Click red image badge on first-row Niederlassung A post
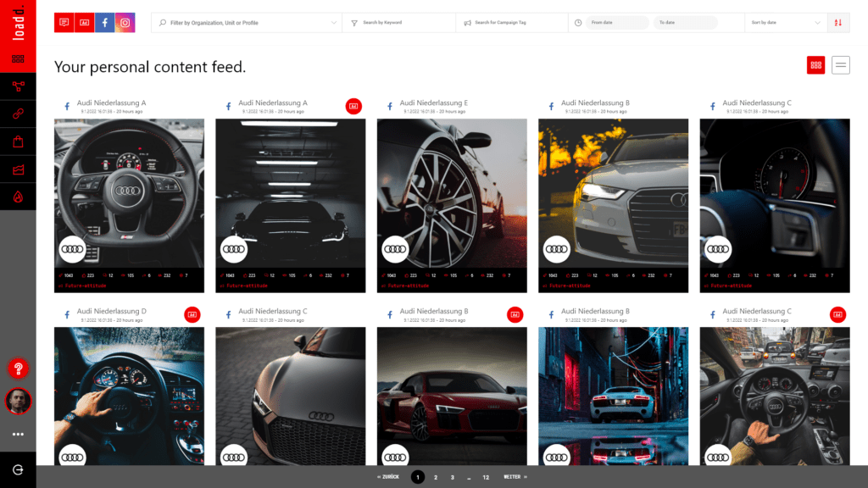868x488 pixels. tap(353, 106)
